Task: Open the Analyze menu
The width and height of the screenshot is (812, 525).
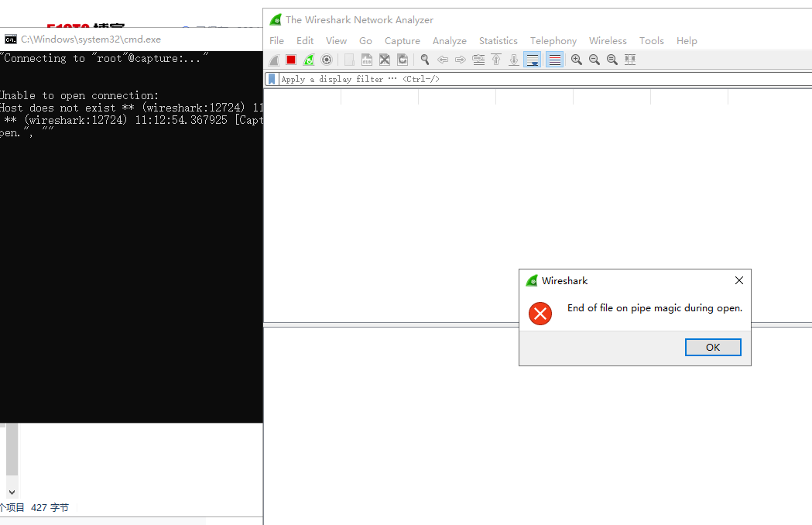Action: tap(450, 41)
